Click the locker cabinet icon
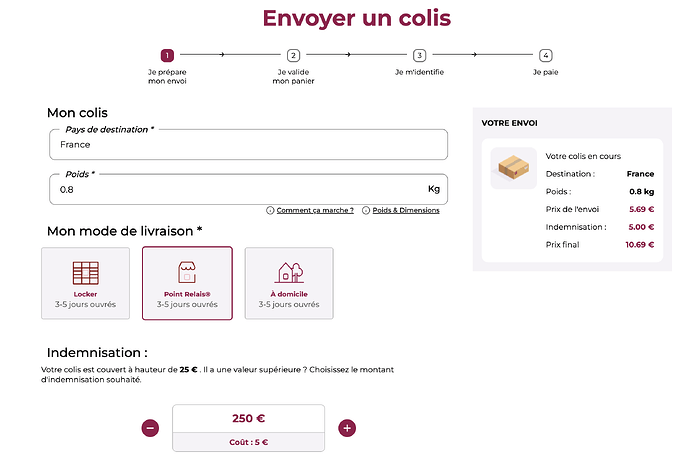 click(85, 272)
